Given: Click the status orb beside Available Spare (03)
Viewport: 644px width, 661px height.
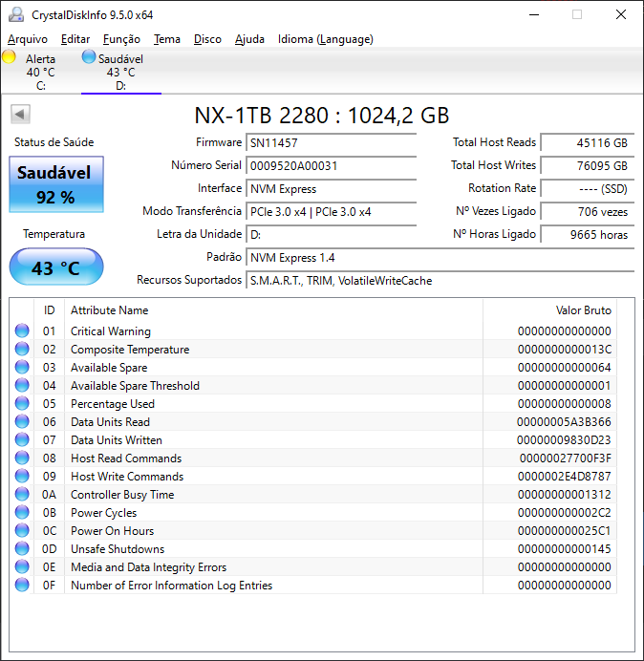Looking at the screenshot, I should pyautogui.click(x=22, y=367).
